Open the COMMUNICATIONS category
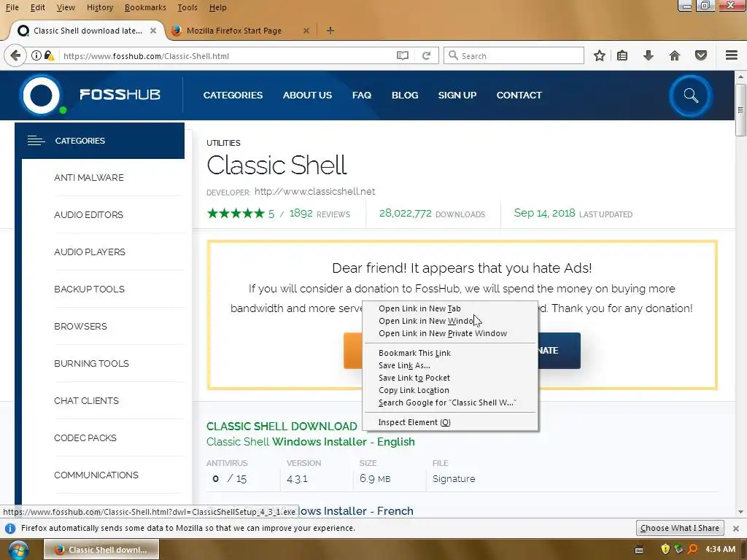 pos(96,475)
